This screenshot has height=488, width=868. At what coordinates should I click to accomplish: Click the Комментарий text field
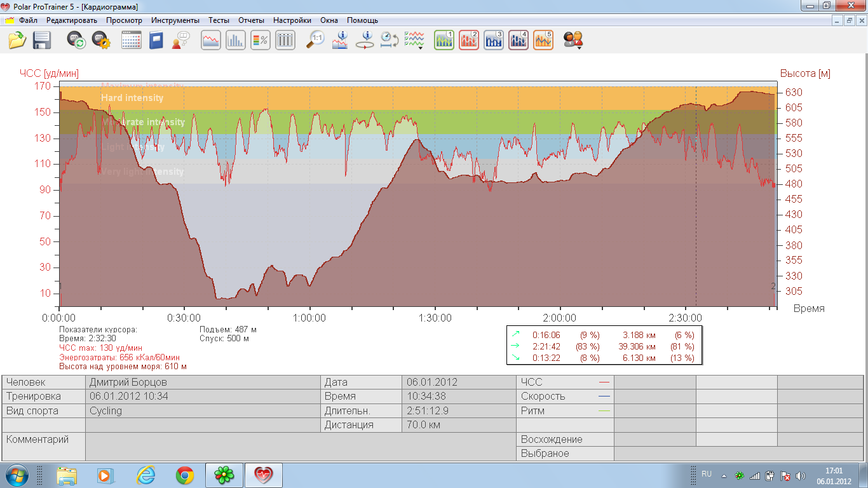click(x=301, y=446)
